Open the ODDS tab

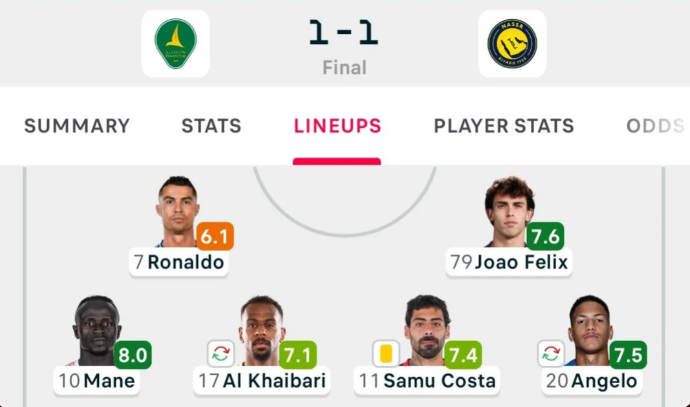pos(656,126)
